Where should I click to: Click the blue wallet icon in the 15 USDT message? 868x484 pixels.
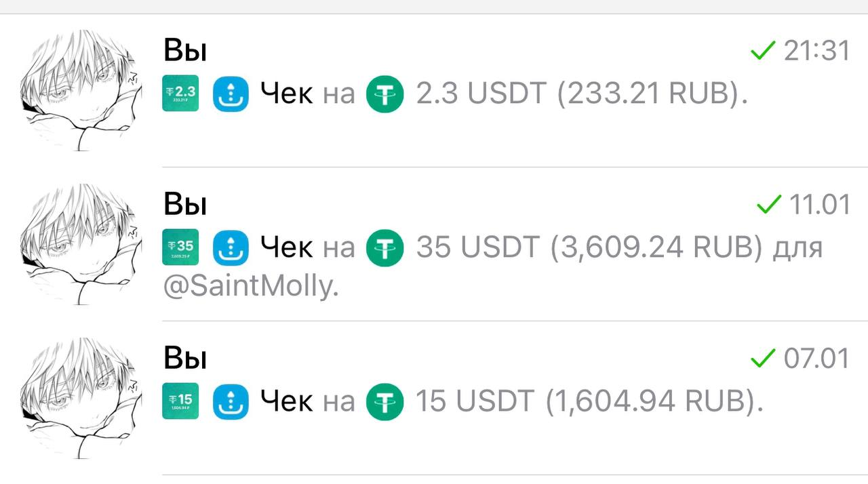[x=231, y=401]
